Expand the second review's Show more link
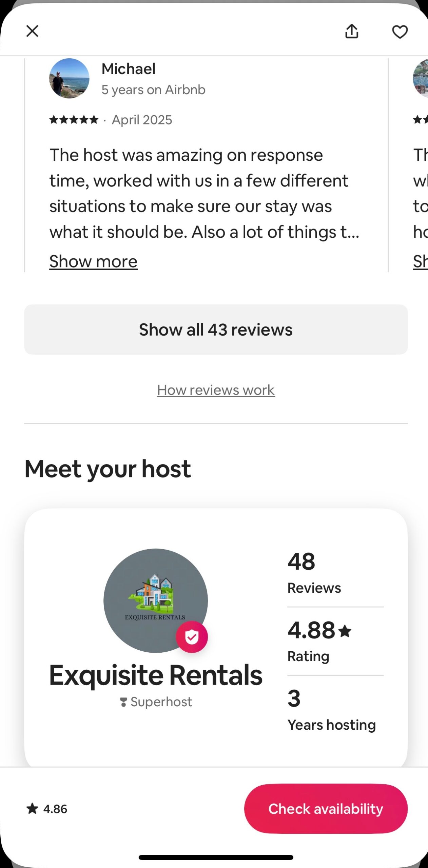The width and height of the screenshot is (428, 868). [x=421, y=261]
